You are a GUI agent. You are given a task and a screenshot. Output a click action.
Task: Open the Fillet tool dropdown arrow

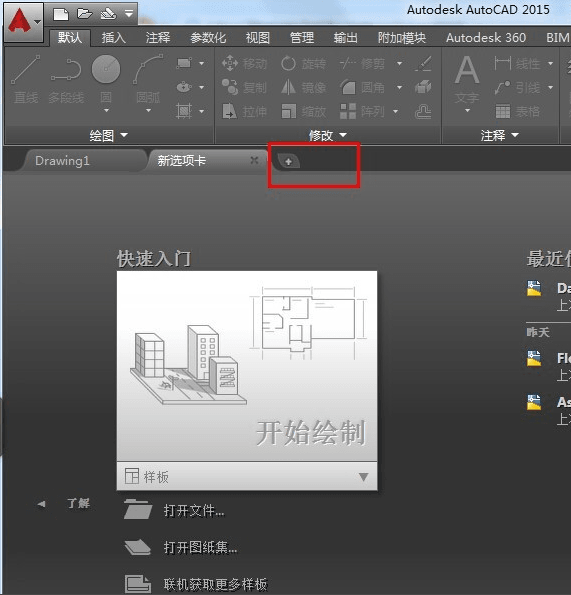400,88
